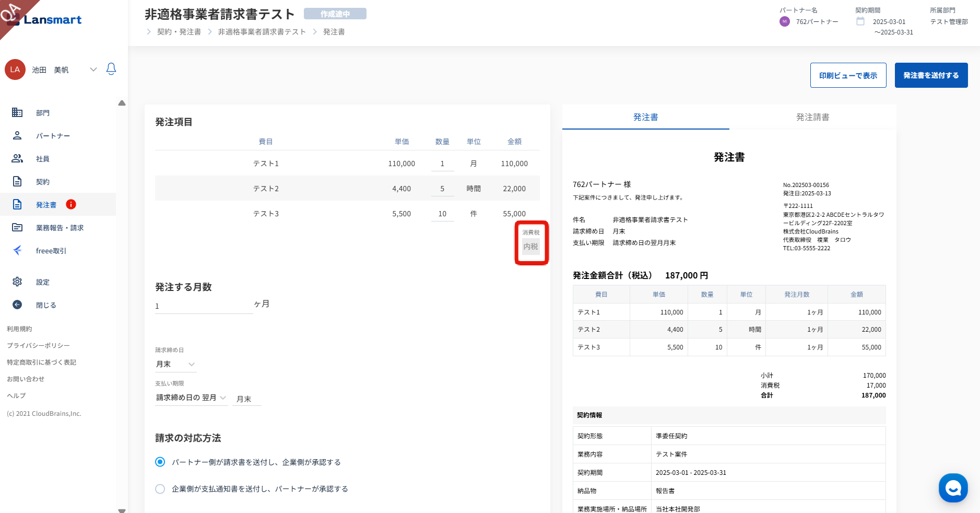Select the 発注書 preview tab
Screen dimensions: 980x513
tap(645, 117)
